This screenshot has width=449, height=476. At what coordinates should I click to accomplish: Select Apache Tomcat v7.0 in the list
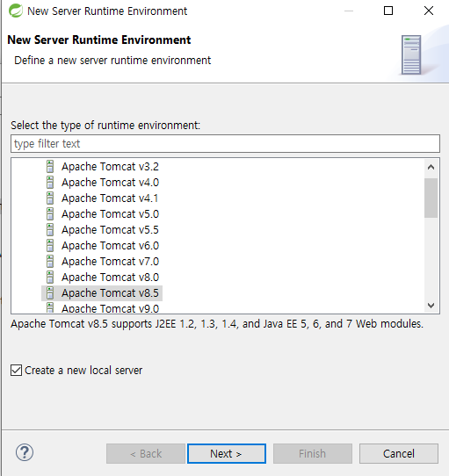(110, 262)
